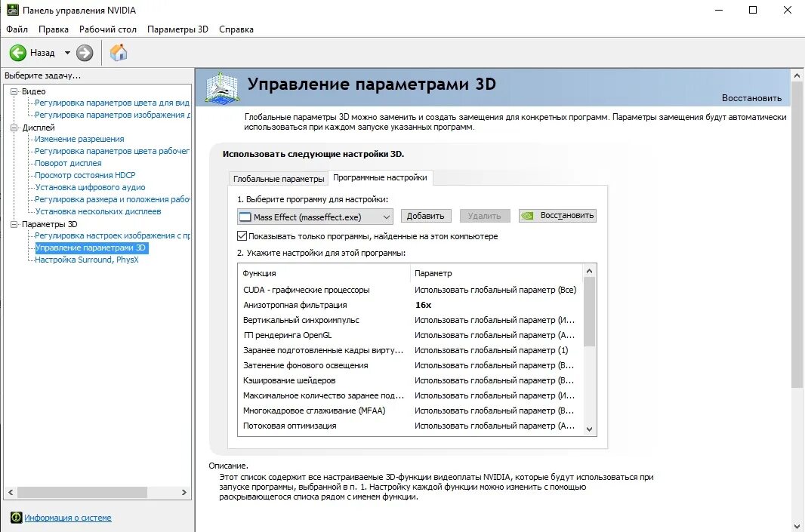
Task: Open the Информация о системе link
Action: (68, 518)
